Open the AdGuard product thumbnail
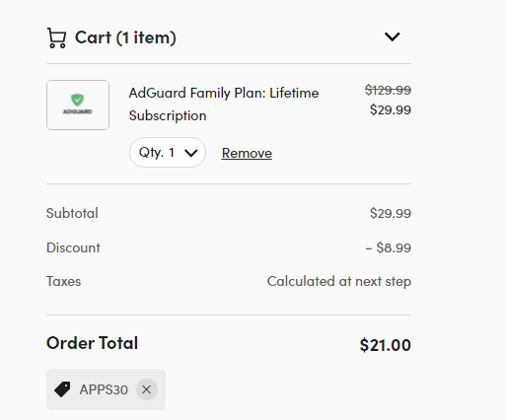This screenshot has height=420, width=506. pyautogui.click(x=78, y=105)
